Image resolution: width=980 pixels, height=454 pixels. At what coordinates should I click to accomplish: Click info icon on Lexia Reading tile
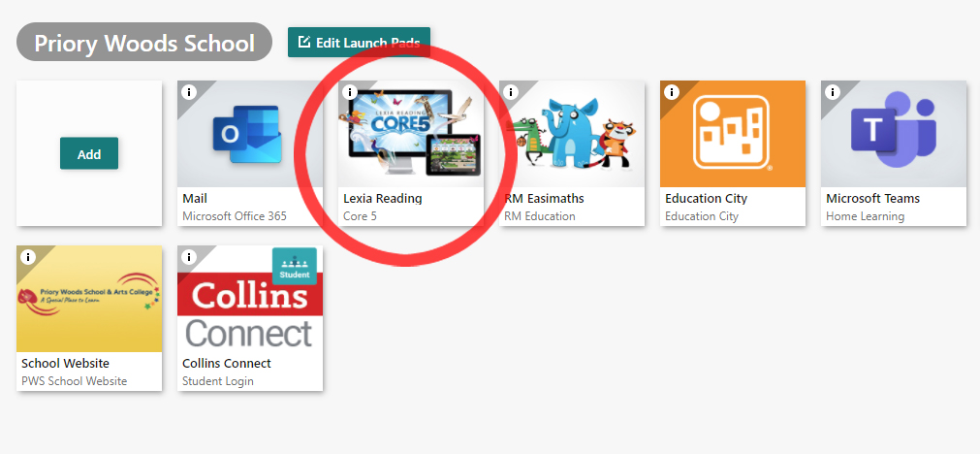pyautogui.click(x=350, y=92)
